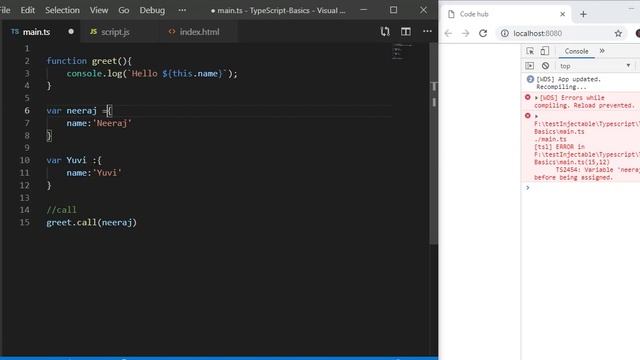Click the App updated. Recompiling message
The width and height of the screenshot is (640, 360).
(568, 83)
